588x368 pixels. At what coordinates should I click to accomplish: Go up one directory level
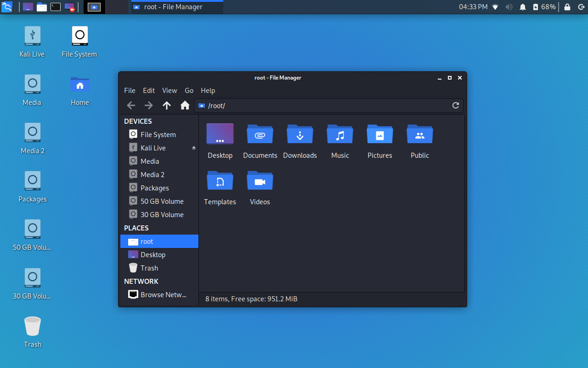coord(167,105)
